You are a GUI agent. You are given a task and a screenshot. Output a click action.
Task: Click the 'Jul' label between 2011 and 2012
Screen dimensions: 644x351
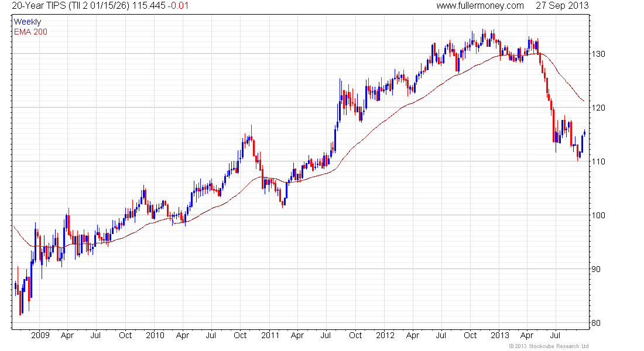326,335
